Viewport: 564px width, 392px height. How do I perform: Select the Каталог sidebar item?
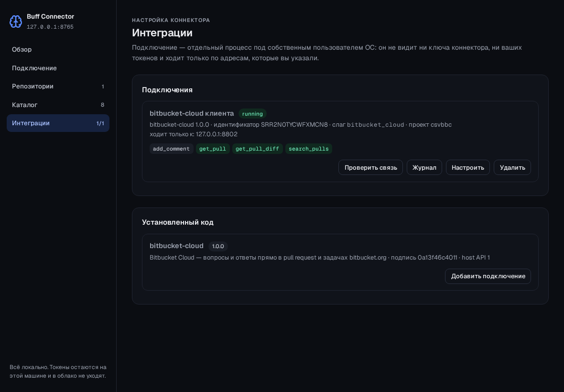[x=58, y=105]
